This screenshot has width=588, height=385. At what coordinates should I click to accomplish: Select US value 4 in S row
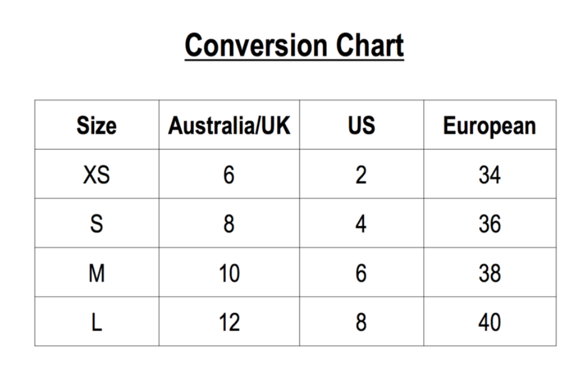tap(362, 224)
